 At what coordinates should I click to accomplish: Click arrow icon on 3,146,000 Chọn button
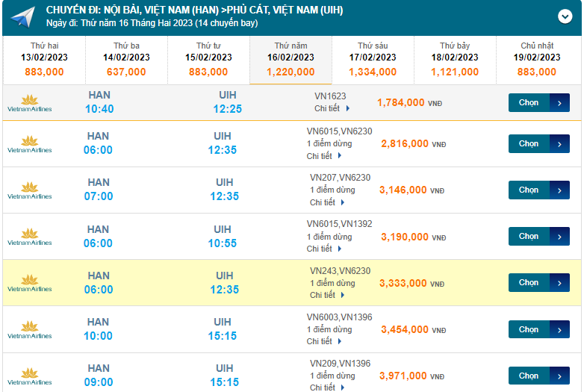coord(559,190)
